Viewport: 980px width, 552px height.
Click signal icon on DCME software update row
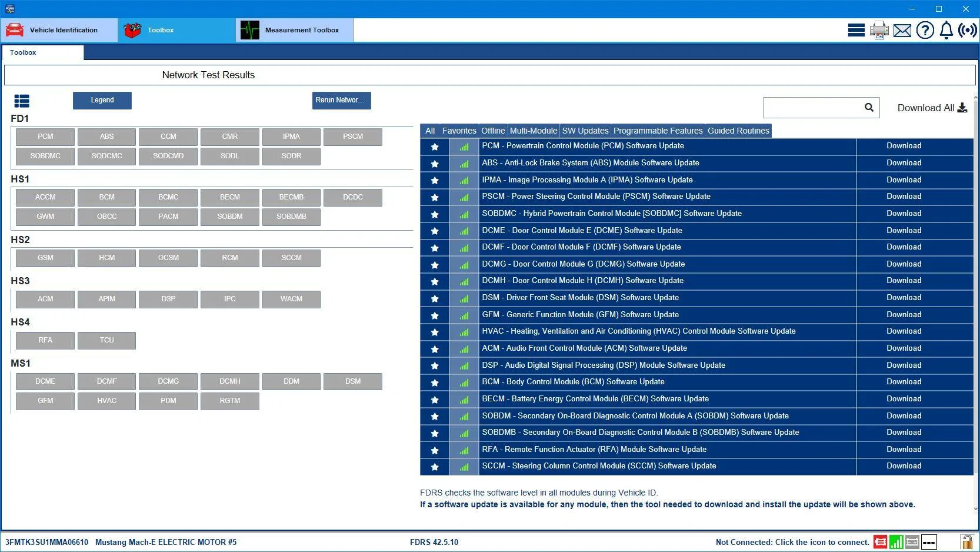[x=464, y=231]
